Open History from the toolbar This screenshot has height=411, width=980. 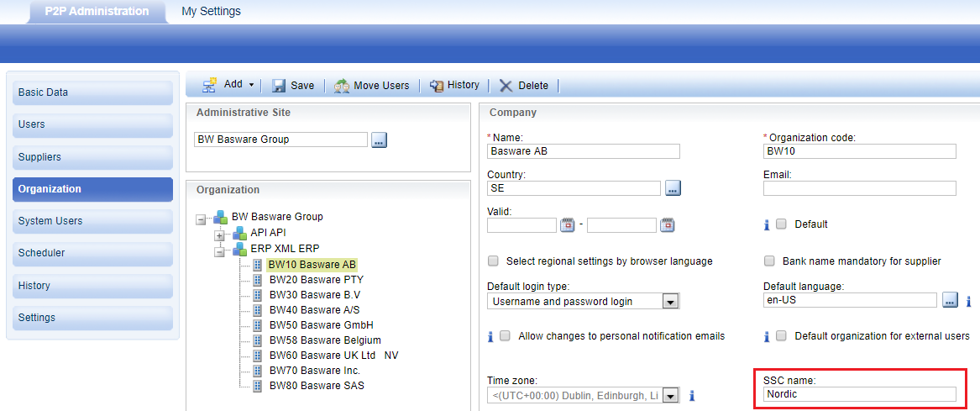point(454,85)
